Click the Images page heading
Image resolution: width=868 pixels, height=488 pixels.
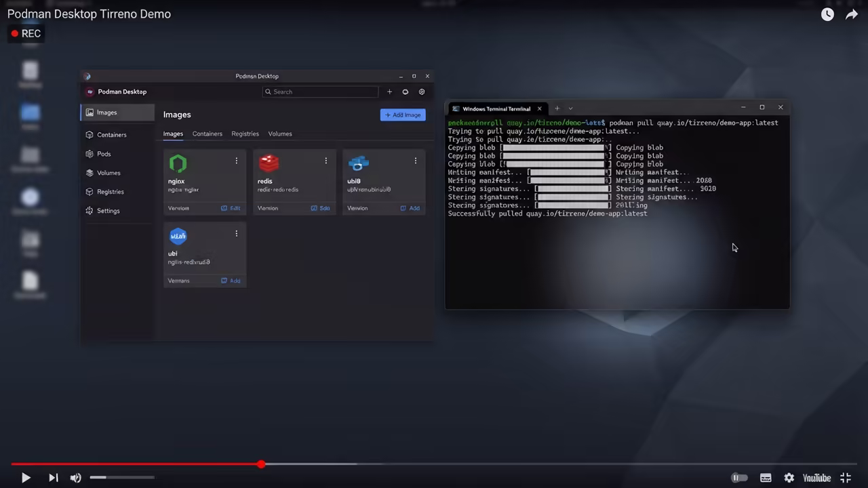[177, 115]
